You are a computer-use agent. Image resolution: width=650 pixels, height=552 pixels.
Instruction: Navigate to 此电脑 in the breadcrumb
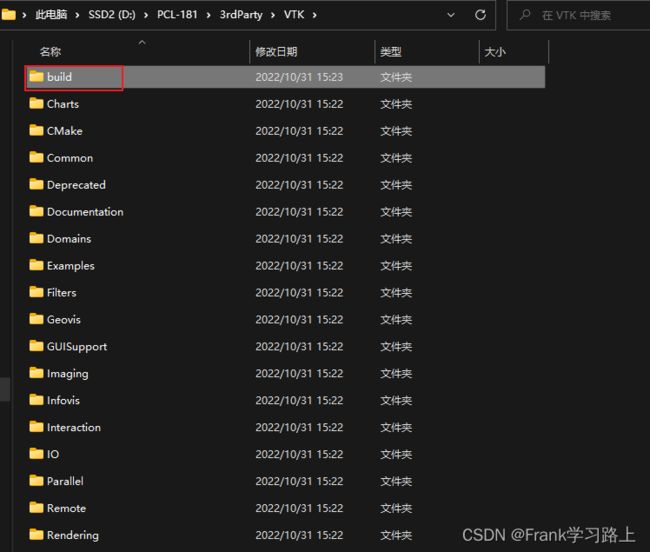51,15
